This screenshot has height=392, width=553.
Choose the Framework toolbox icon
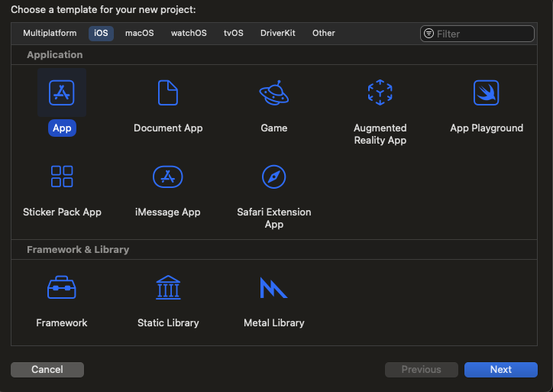pyautogui.click(x=62, y=288)
